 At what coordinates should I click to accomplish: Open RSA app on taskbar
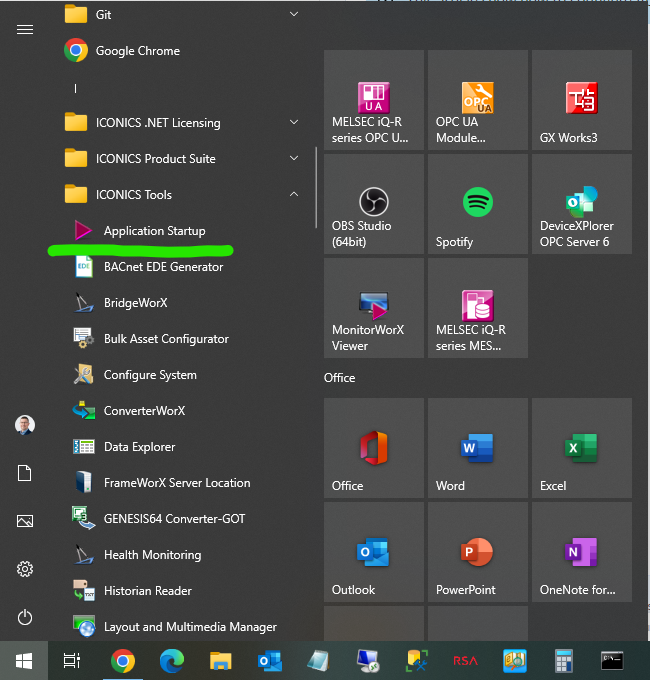point(465,661)
